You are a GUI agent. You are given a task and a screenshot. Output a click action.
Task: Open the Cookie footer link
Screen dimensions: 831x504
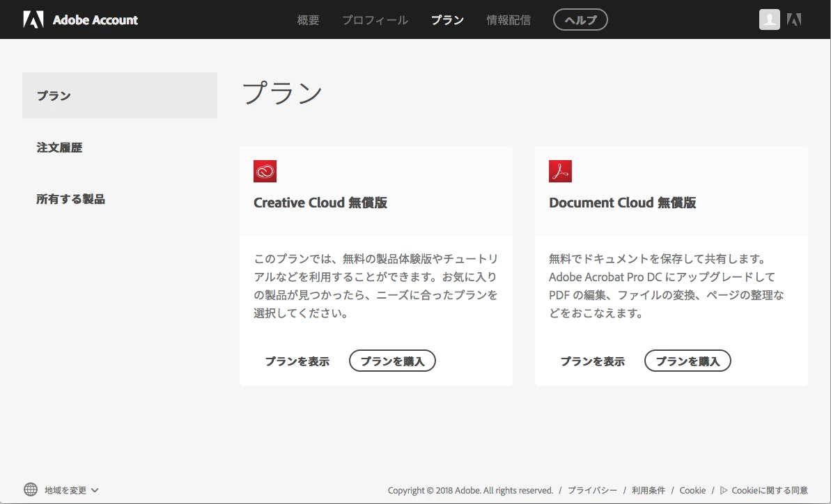(692, 490)
